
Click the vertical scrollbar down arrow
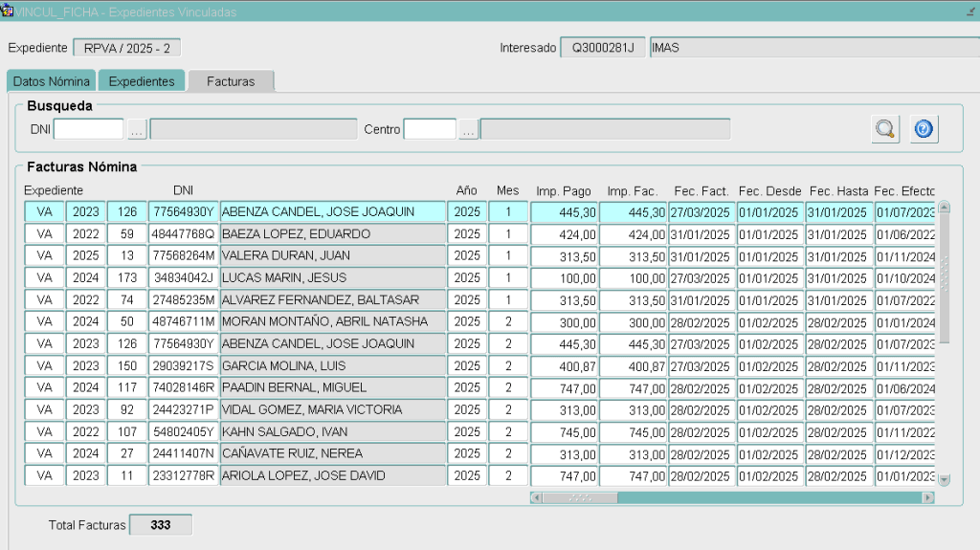[945, 480]
